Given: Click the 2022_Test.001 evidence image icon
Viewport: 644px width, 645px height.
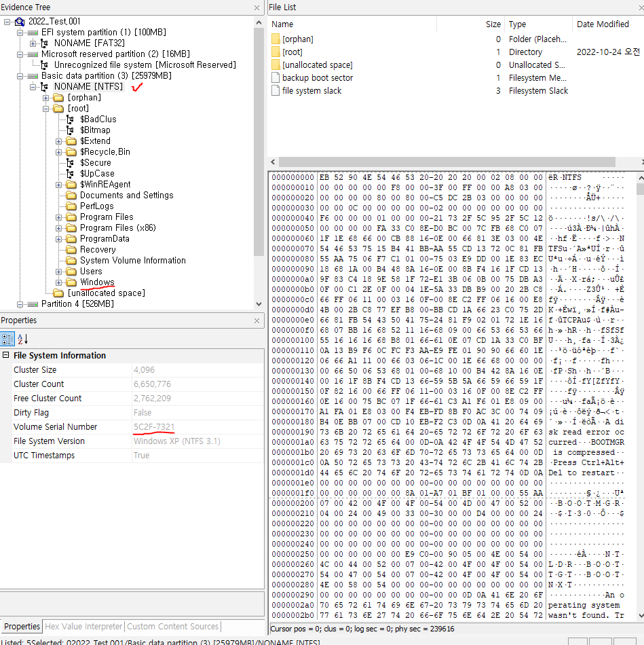Looking at the screenshot, I should click(20, 22).
